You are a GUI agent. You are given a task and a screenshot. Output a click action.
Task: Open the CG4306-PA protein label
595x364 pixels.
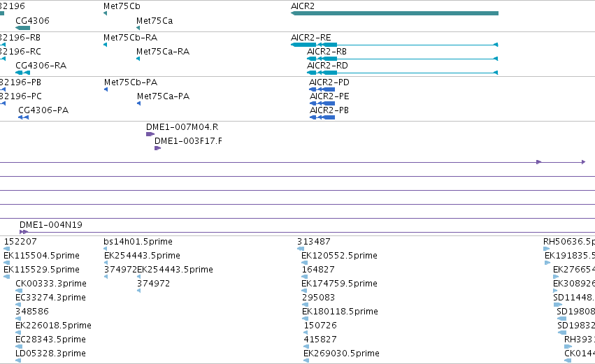click(x=43, y=110)
